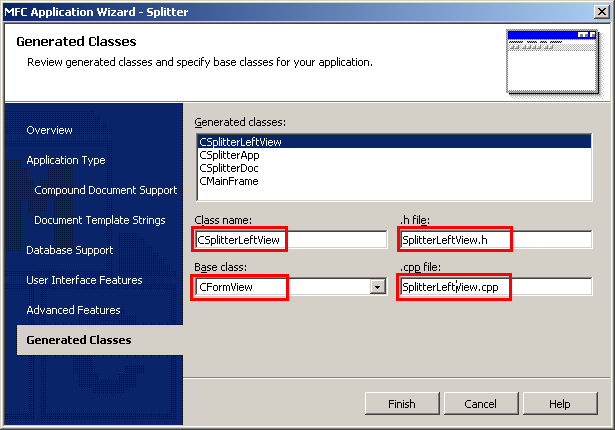This screenshot has width=615, height=430.
Task: Go to Application Type page
Action: click(66, 160)
